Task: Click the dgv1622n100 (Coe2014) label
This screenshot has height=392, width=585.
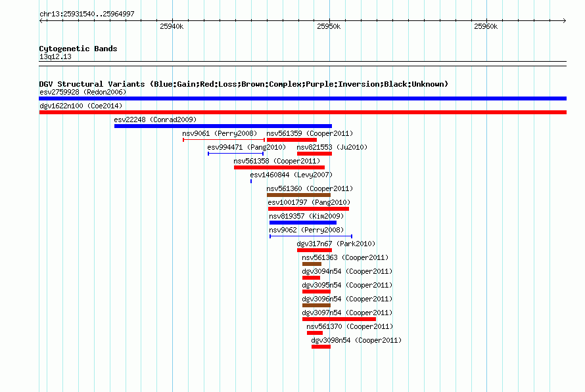Action: [x=81, y=106]
